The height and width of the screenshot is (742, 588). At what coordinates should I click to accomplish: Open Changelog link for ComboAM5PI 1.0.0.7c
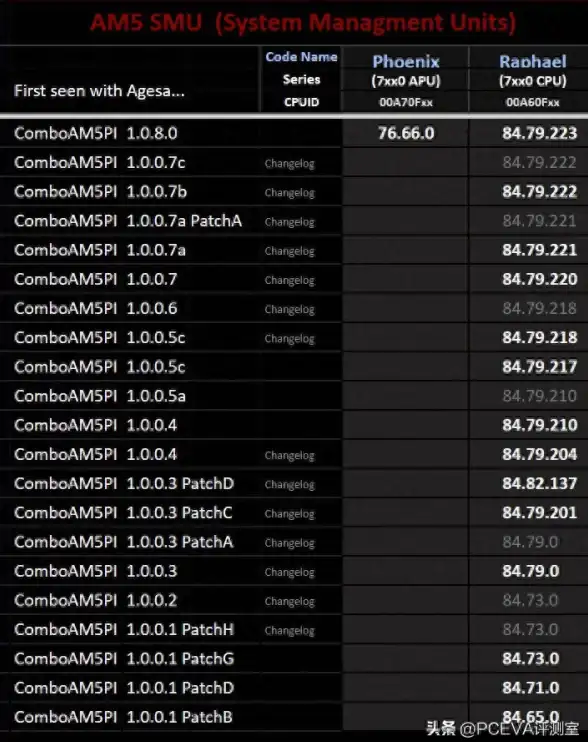pos(290,164)
